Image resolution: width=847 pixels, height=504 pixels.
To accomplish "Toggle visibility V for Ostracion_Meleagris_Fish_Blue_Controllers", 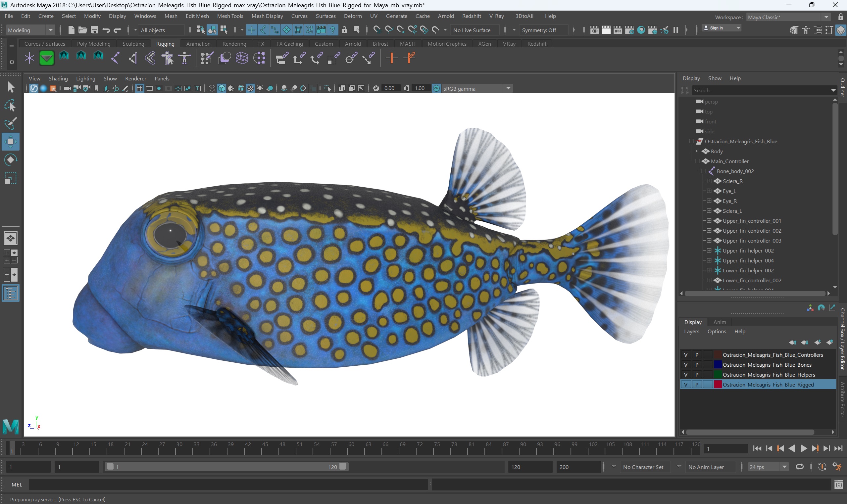I will click(x=685, y=355).
